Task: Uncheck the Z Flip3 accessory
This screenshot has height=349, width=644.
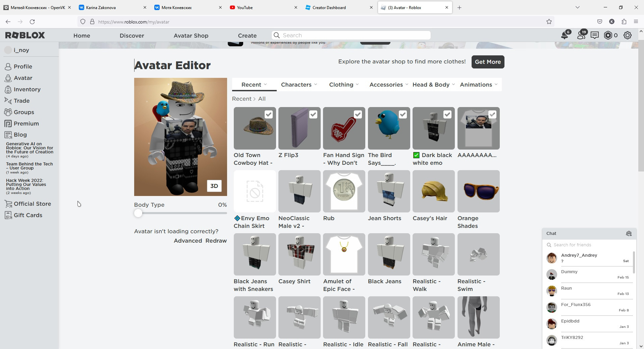Action: click(x=313, y=115)
